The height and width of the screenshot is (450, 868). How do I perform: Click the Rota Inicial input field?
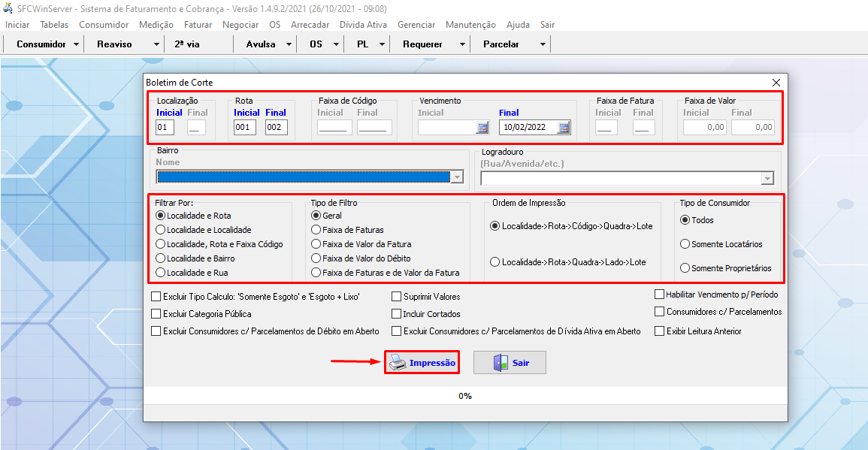pyautogui.click(x=244, y=128)
